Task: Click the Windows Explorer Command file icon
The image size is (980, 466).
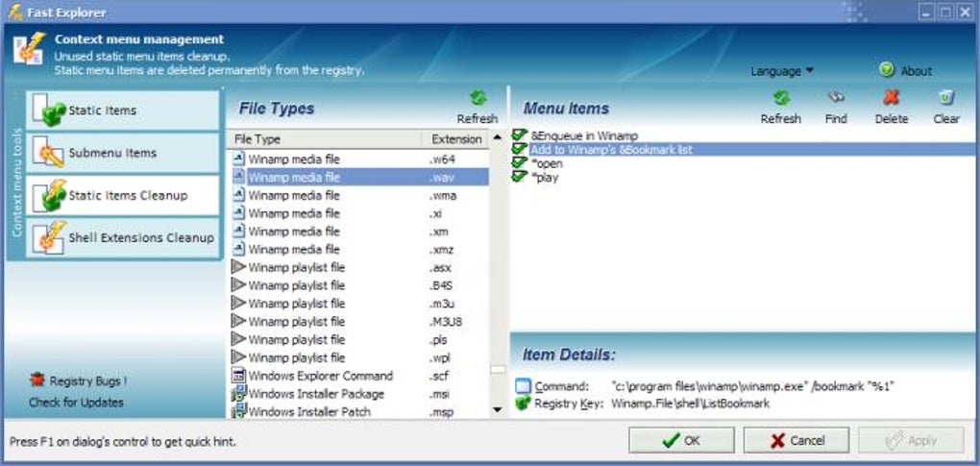Action: [238, 376]
